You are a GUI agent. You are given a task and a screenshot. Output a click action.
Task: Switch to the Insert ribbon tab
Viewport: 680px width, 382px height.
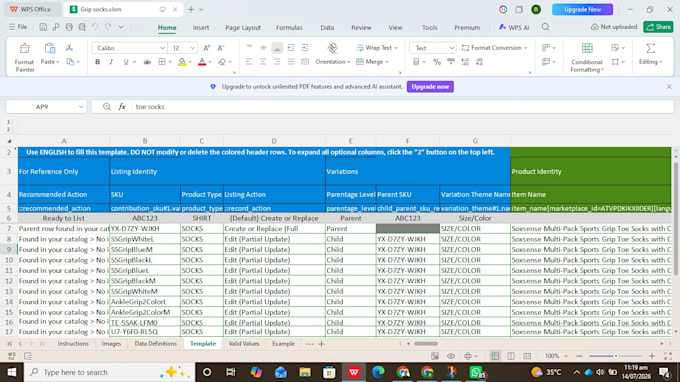coord(201,28)
